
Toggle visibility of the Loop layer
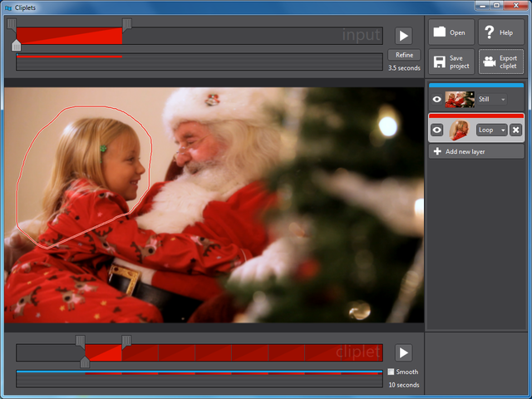[436, 130]
